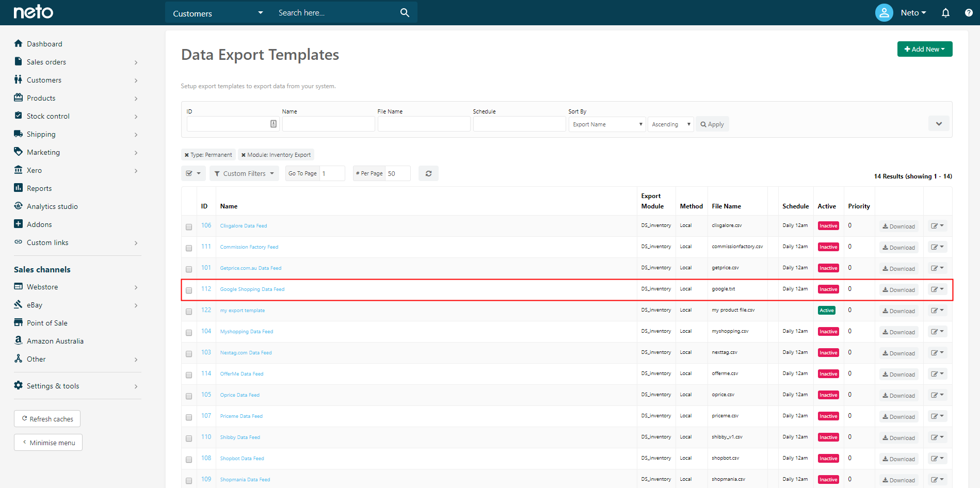Click the refresh results icon
980x488 pixels.
[x=428, y=173]
